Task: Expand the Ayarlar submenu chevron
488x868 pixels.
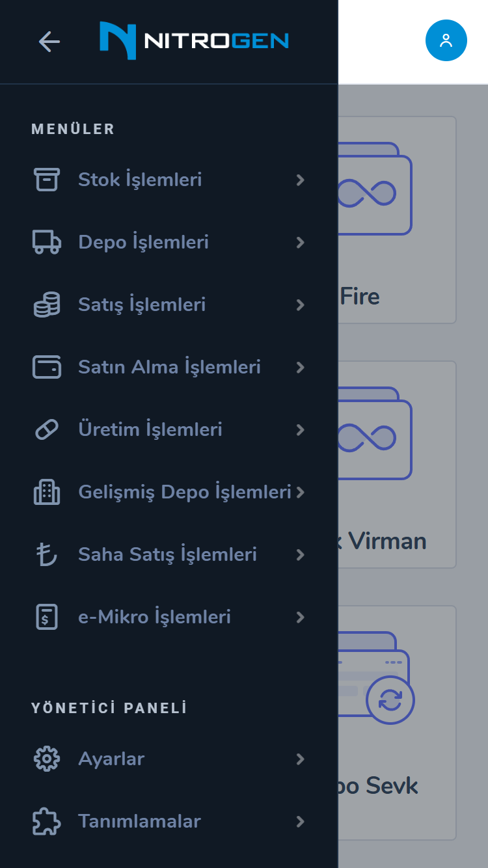Action: tap(300, 759)
